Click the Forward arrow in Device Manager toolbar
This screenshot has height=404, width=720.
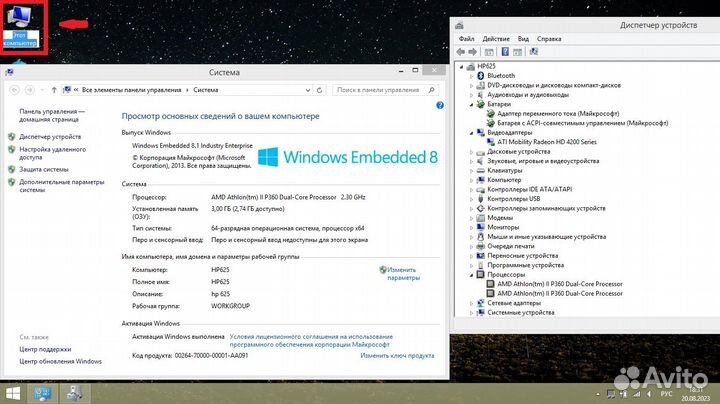pyautogui.click(x=472, y=52)
